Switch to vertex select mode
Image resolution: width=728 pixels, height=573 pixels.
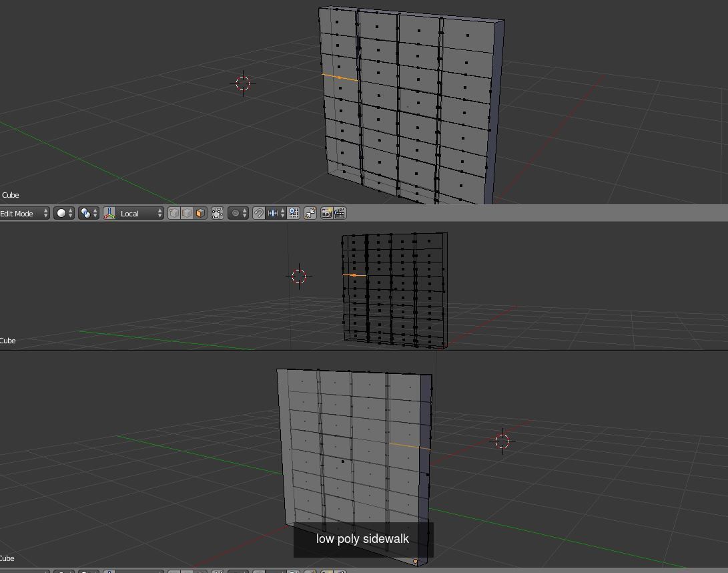174,213
